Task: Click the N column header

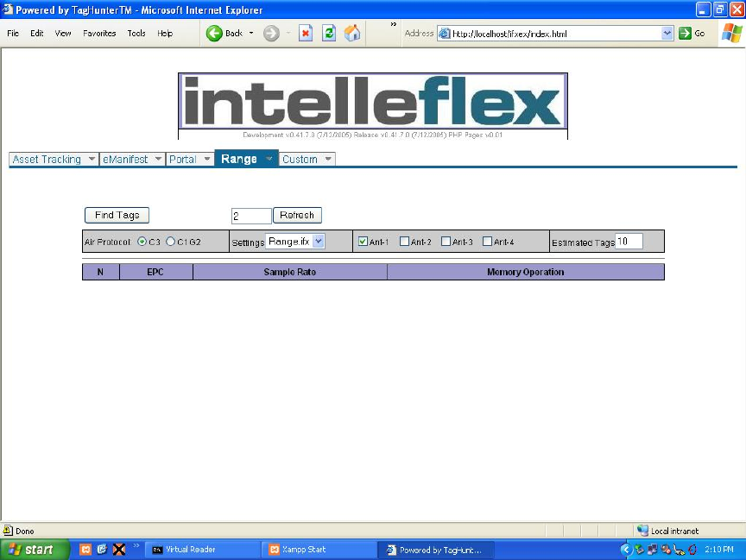Action: tap(100, 272)
